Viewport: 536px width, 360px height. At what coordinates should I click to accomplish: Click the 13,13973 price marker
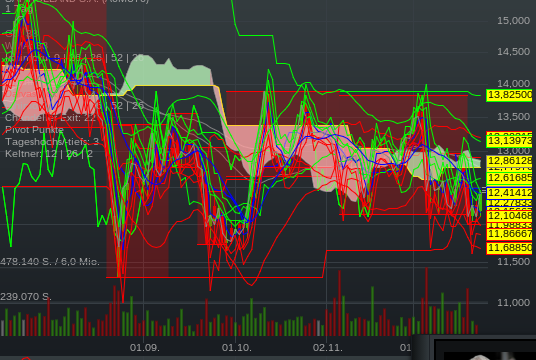[x=509, y=141]
